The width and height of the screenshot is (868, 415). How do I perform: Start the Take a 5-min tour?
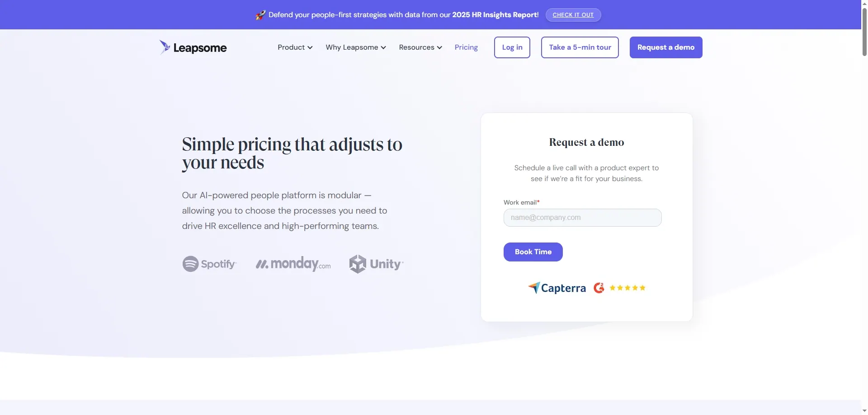tap(580, 47)
